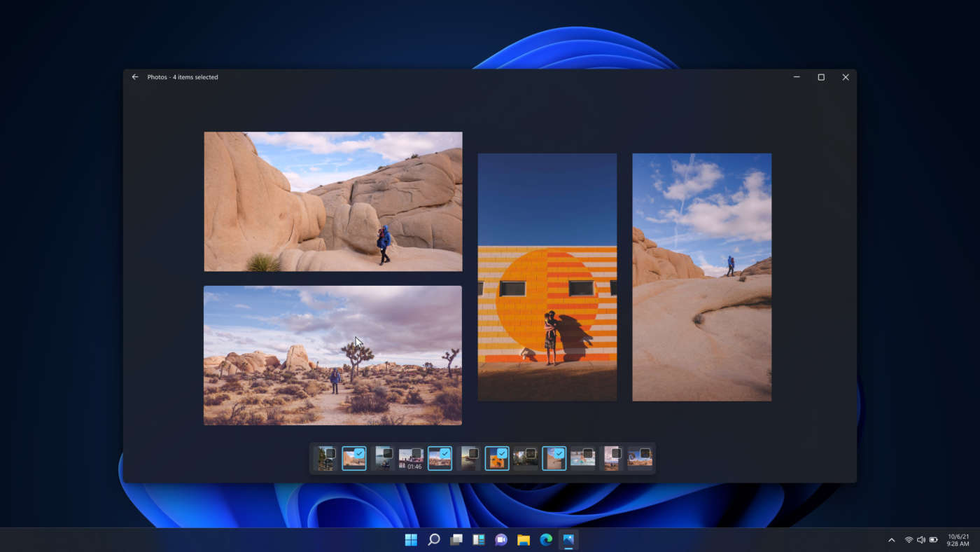Open the Photos app icon on taskbar

(568, 539)
